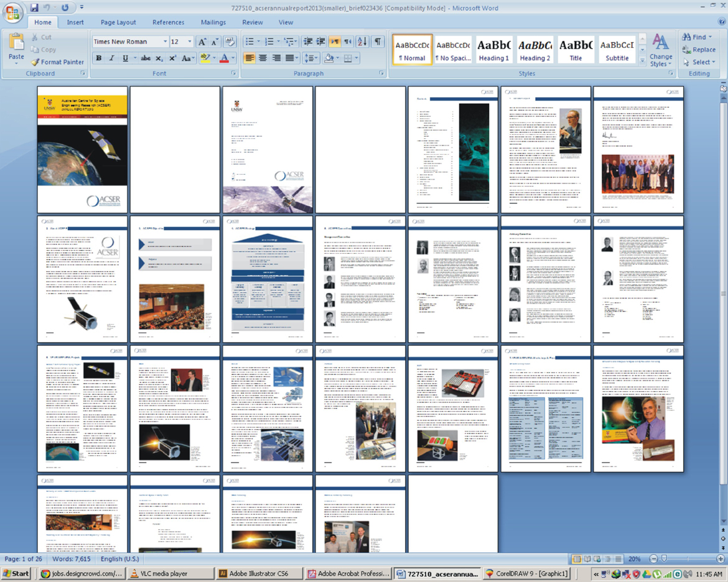This screenshot has height=582, width=728.
Task: Open the References ribbon tab
Action: coord(168,22)
